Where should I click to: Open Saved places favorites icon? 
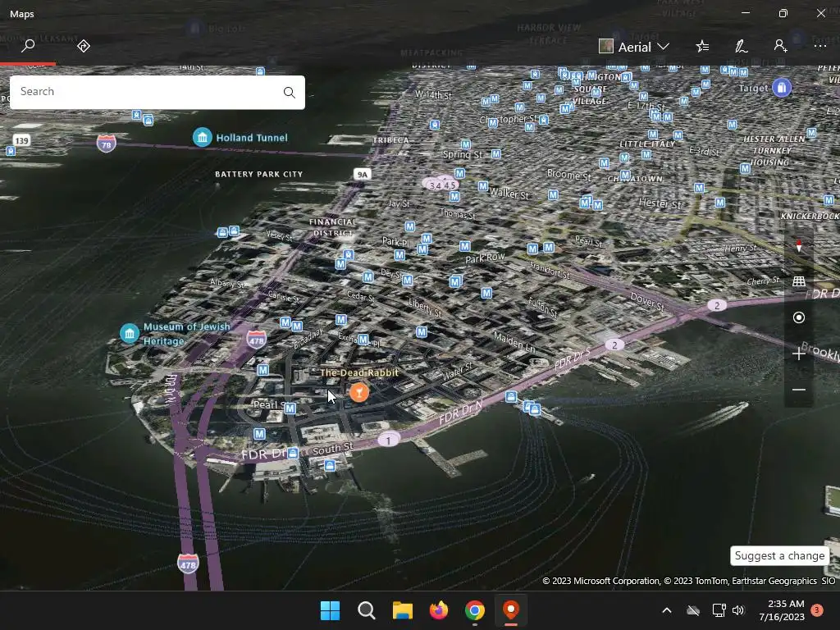coord(702,47)
